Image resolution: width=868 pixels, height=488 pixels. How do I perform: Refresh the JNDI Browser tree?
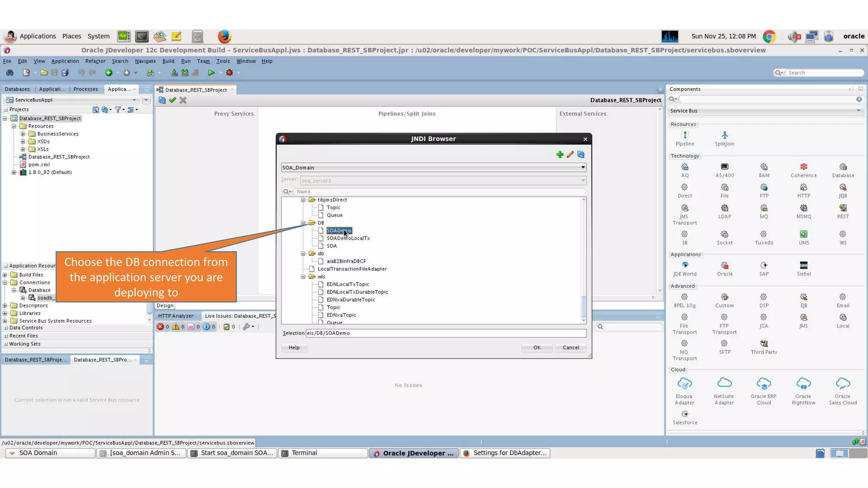coord(581,155)
